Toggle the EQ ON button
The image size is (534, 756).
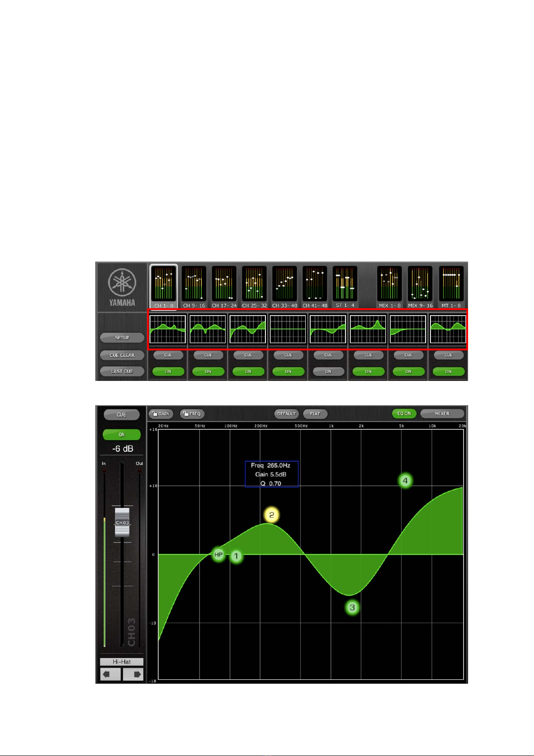point(404,414)
